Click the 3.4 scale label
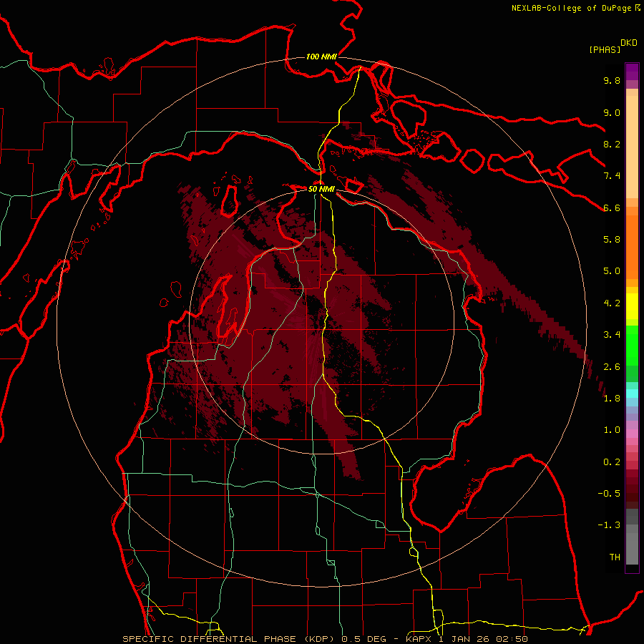Screen dimensions: 644x644 612,334
